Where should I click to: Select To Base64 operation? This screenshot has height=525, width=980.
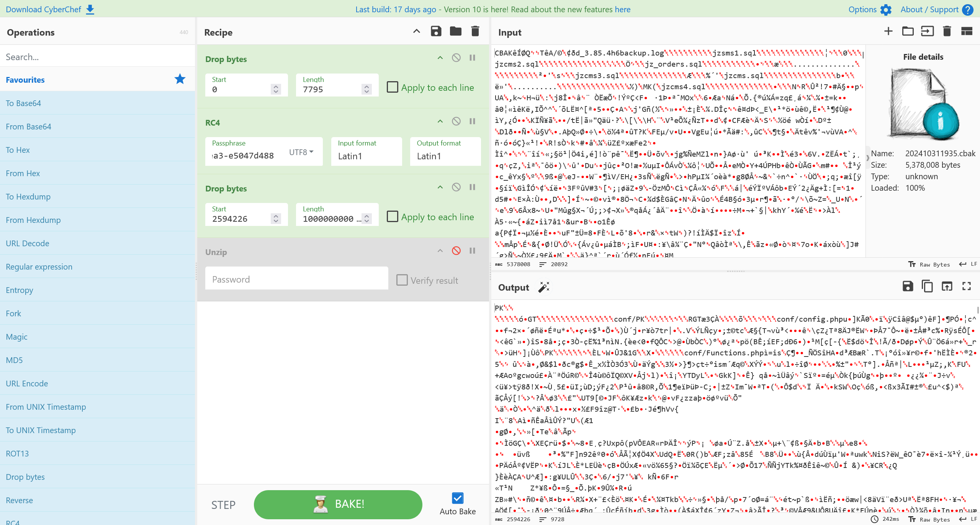pyautogui.click(x=97, y=103)
